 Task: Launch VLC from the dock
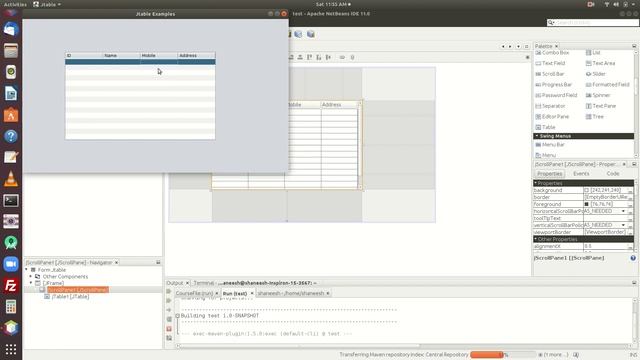point(11,179)
